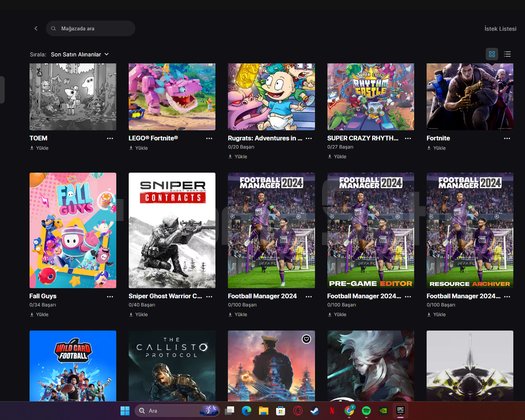Switch library to grid view

coord(492,54)
